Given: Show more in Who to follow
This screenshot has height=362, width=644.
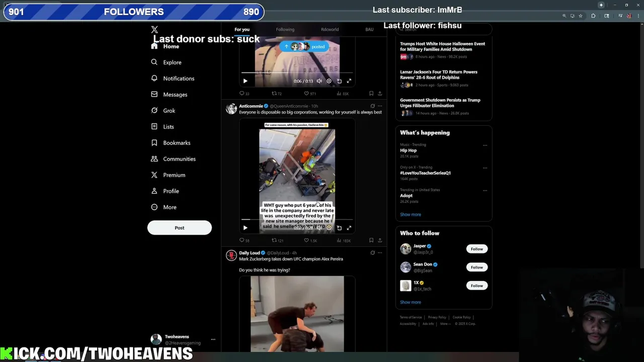Looking at the screenshot, I should point(411,302).
